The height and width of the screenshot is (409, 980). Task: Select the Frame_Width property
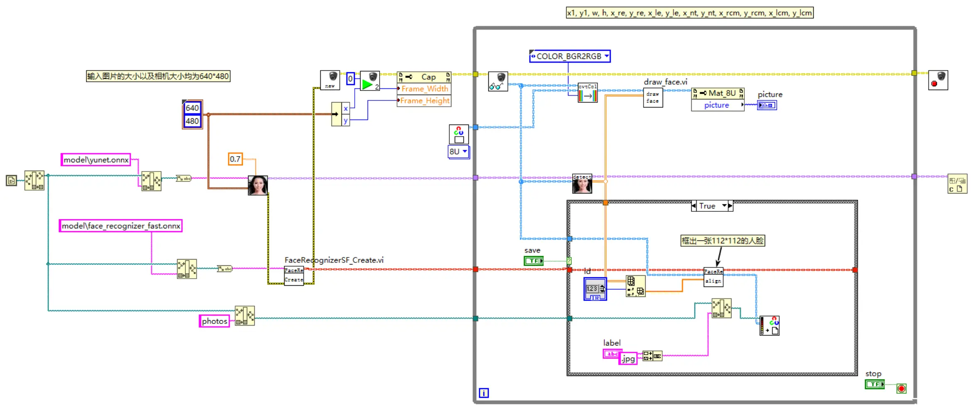[x=424, y=89]
